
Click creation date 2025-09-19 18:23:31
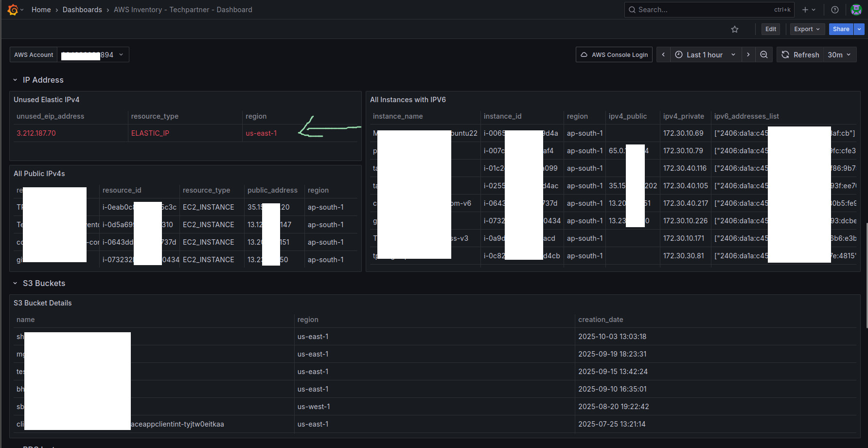[x=612, y=354]
